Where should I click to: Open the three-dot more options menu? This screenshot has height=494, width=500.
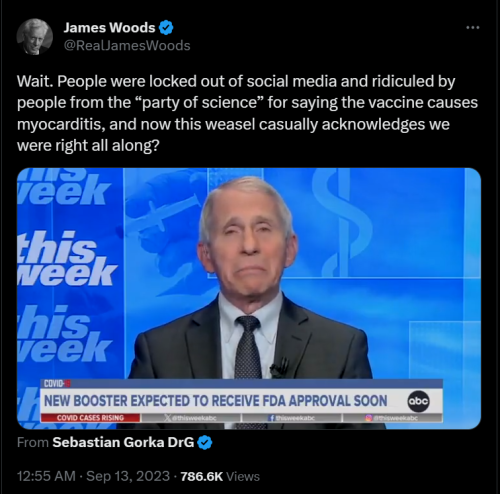point(473,28)
